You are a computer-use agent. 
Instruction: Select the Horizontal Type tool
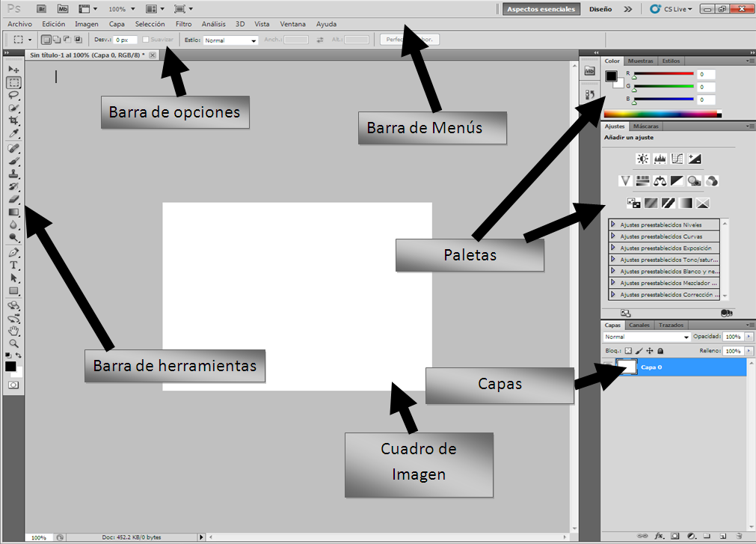[x=13, y=265]
